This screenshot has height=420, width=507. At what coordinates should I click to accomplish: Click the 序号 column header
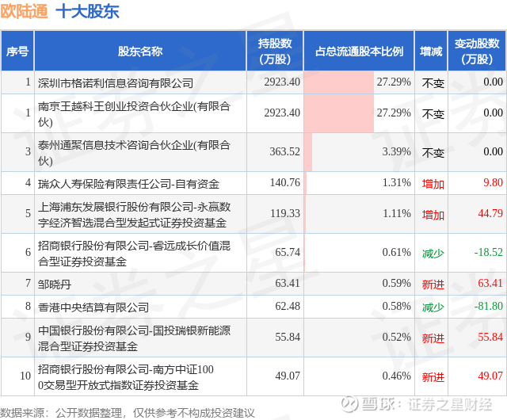point(17,52)
